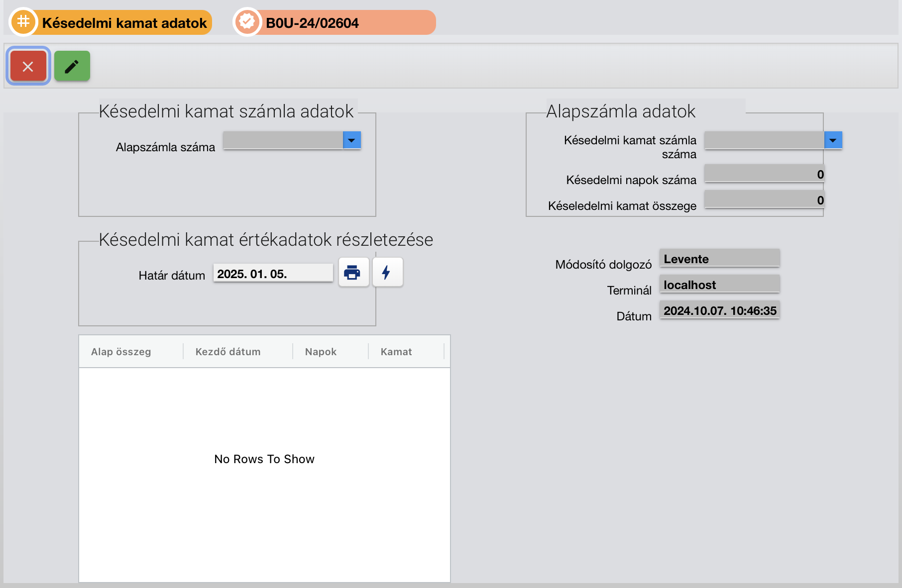Click the Késedelmi kamat számla száma combo field
The image size is (902, 588).
pyautogui.click(x=765, y=140)
